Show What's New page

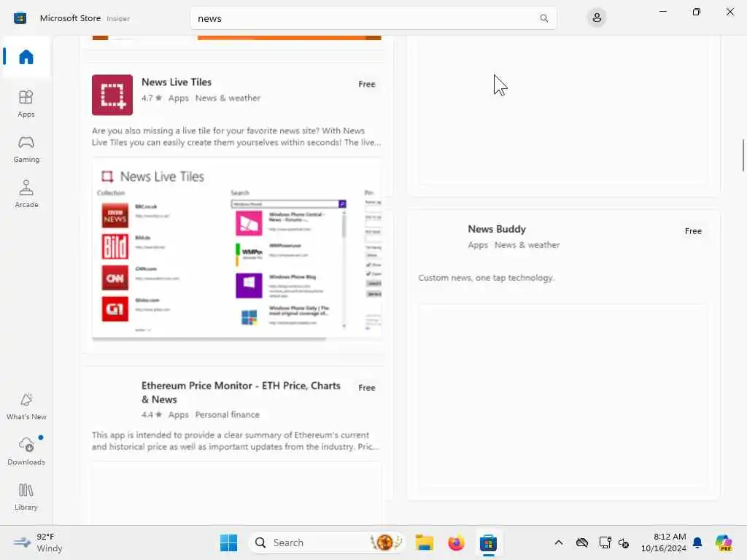click(26, 406)
